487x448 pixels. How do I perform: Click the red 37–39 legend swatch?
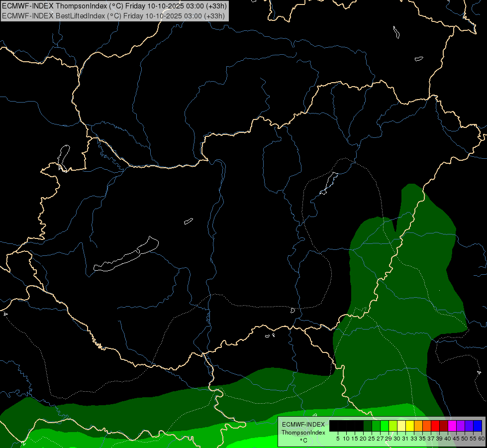[435, 426]
